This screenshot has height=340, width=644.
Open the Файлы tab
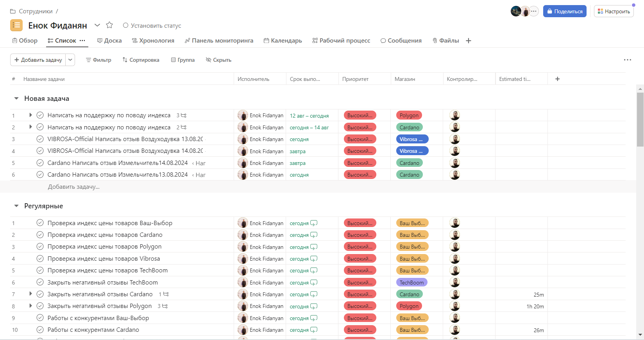point(446,41)
